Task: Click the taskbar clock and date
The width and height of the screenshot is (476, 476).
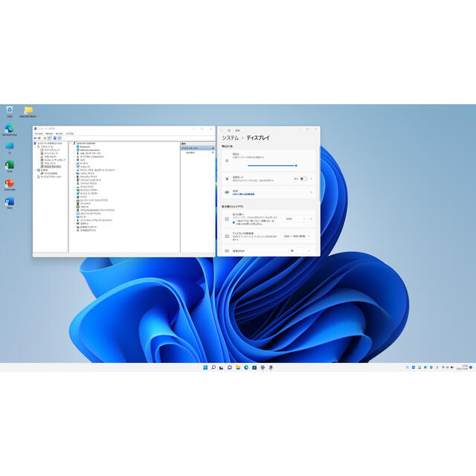Action: click(462, 367)
